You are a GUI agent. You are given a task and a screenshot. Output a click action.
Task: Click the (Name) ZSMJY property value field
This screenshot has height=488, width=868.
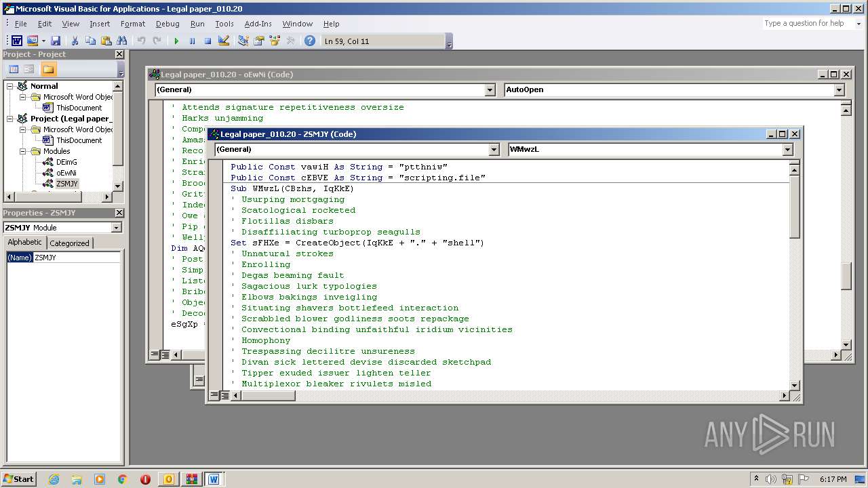[x=77, y=258]
